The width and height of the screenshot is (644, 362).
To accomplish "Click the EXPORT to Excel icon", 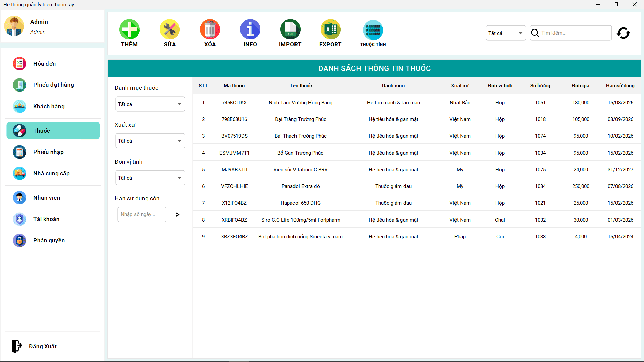I will click(x=330, y=29).
